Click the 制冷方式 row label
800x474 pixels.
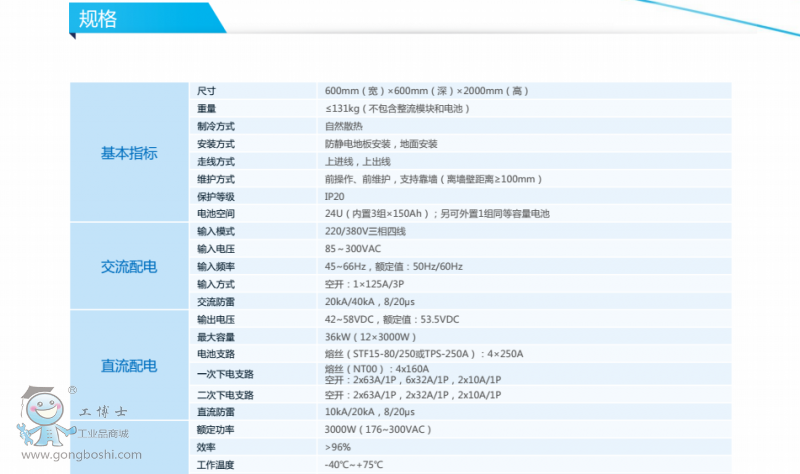click(x=215, y=126)
